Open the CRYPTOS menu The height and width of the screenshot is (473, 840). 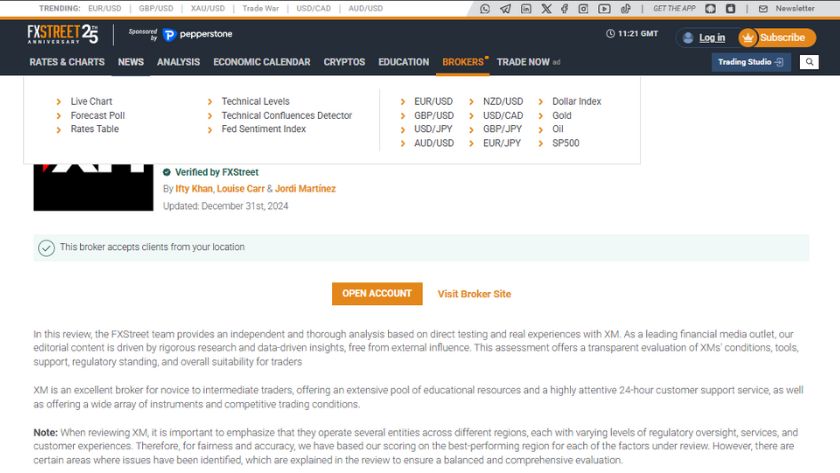click(344, 62)
